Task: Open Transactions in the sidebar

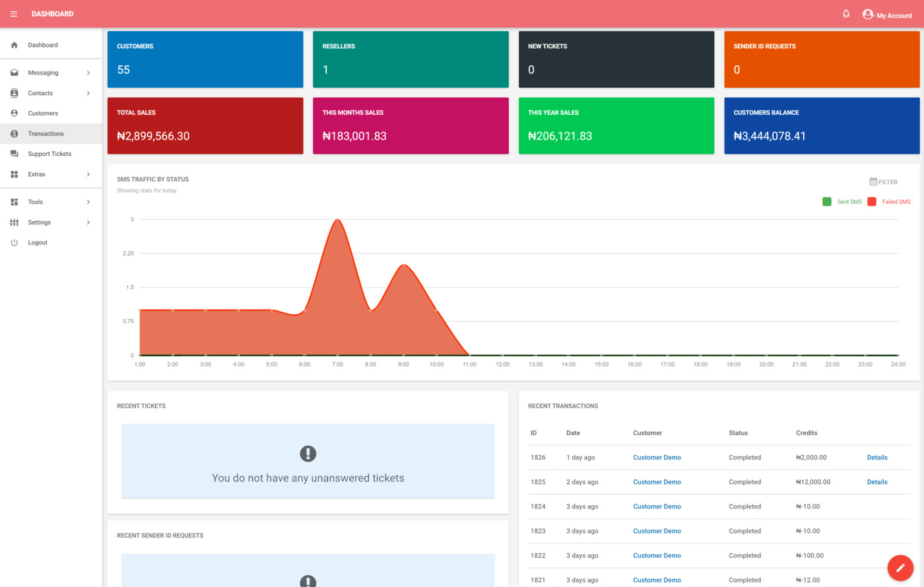Action: [46, 134]
